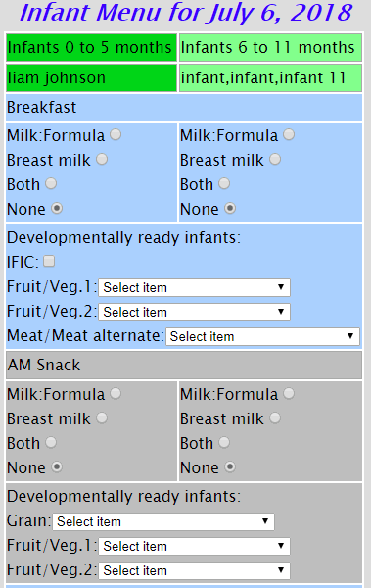Viewport: 371px width, 588px height.
Task: Click the Infants 0 to 5 months header
Action: [x=91, y=48]
